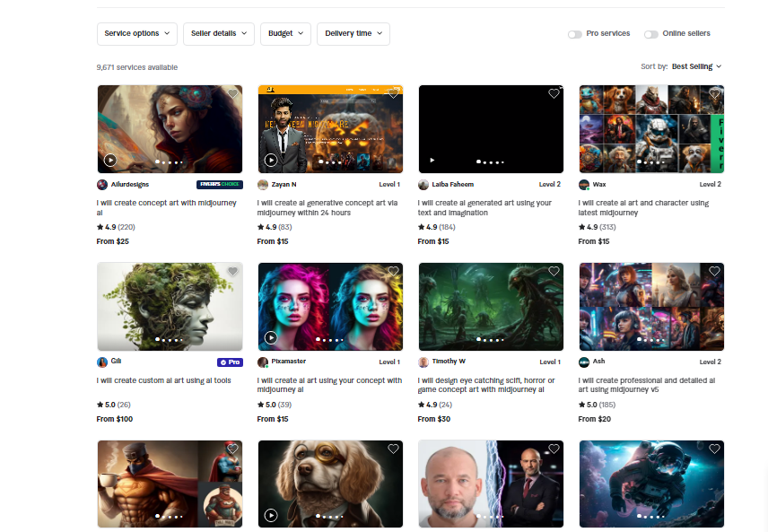The image size is (768, 532).
Task: Open the Timothy W seller name link
Action: 449,361
